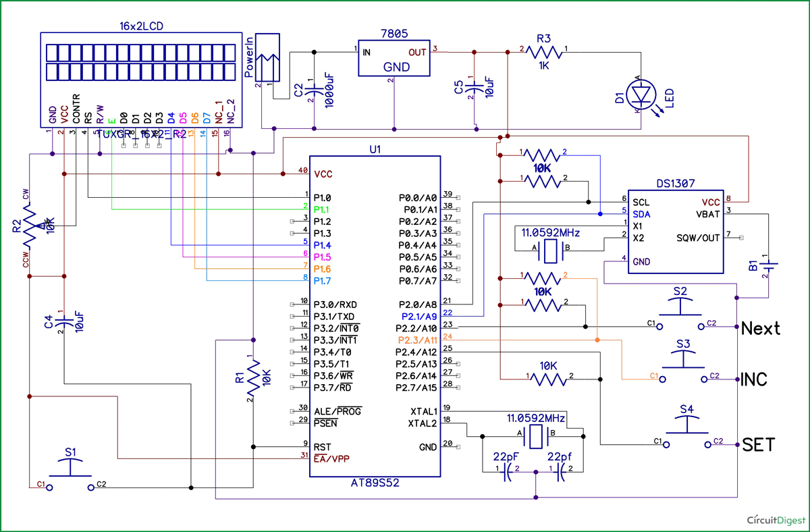Image resolution: width=810 pixels, height=532 pixels.
Task: Click the crystal symbol beside XTAL1/XTAL2
Action: (x=537, y=436)
